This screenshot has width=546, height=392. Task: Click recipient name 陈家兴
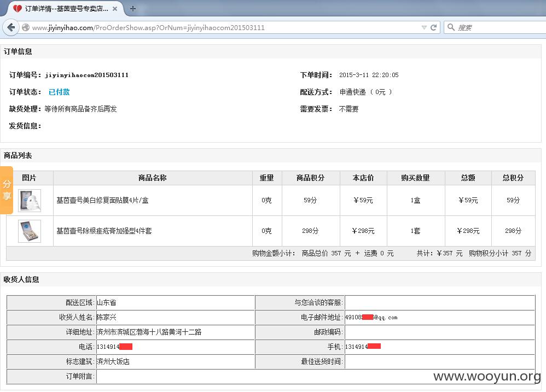(x=107, y=317)
